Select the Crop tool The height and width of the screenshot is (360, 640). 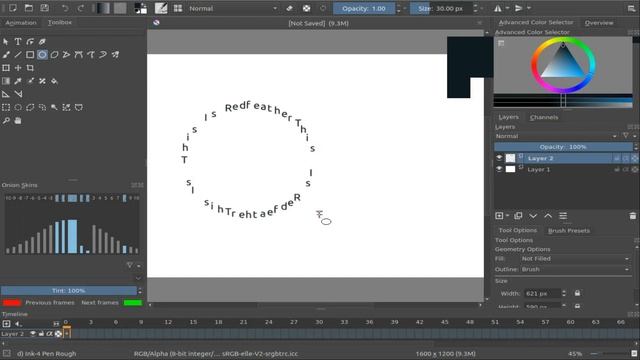point(30,68)
